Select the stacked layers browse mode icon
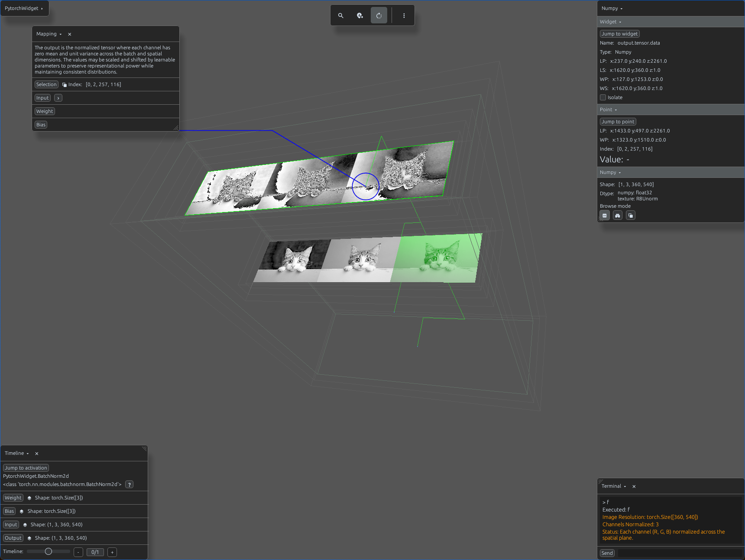The image size is (745, 560). (631, 216)
